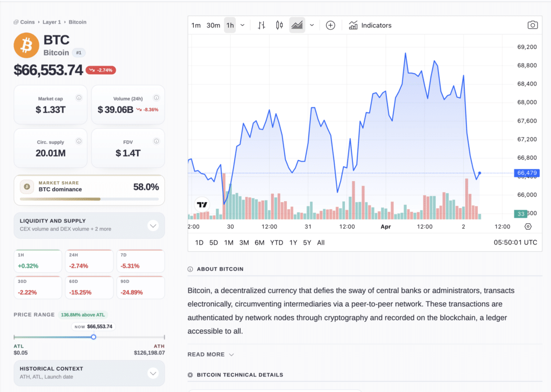Switch to the 1h interval
This screenshot has height=392, width=551.
230,25
